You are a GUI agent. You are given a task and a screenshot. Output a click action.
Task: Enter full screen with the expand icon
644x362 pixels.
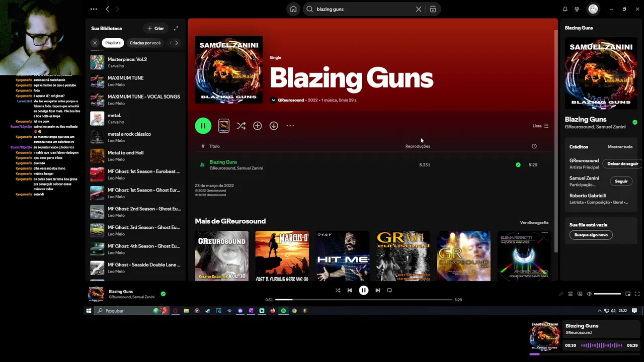(637, 294)
